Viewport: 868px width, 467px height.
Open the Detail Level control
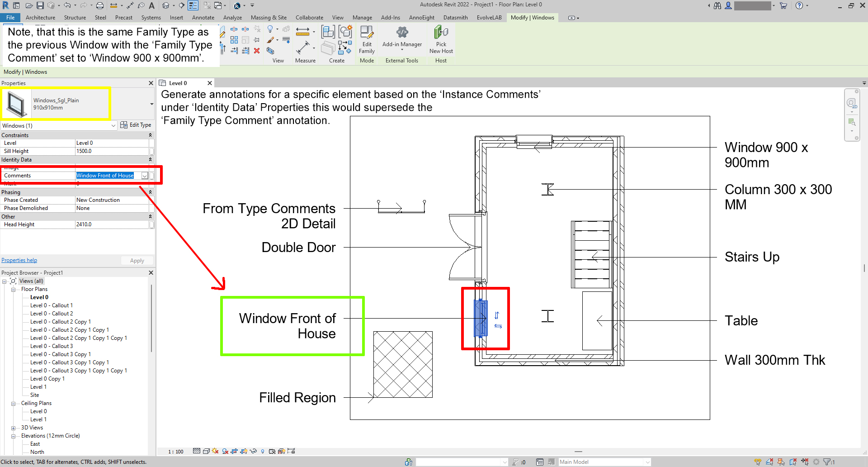(x=197, y=451)
